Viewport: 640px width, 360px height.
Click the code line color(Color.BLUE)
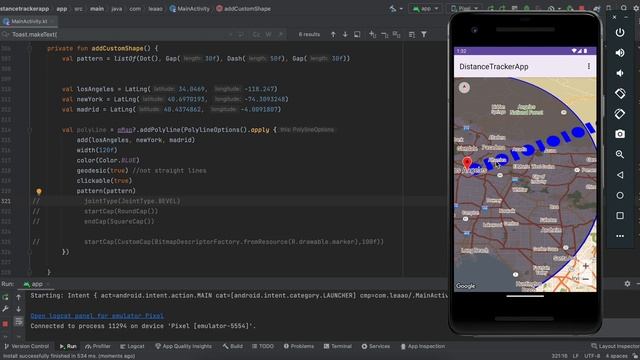click(108, 160)
